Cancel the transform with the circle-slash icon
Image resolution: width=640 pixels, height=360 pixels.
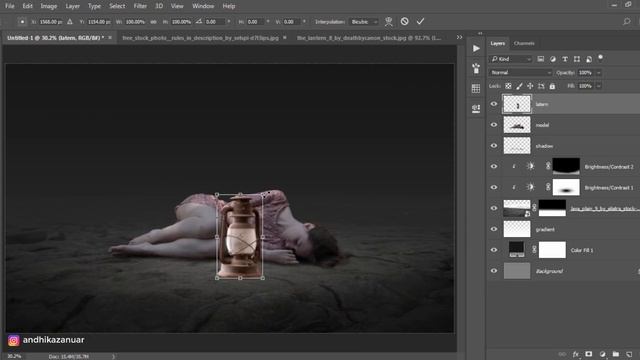point(404,21)
